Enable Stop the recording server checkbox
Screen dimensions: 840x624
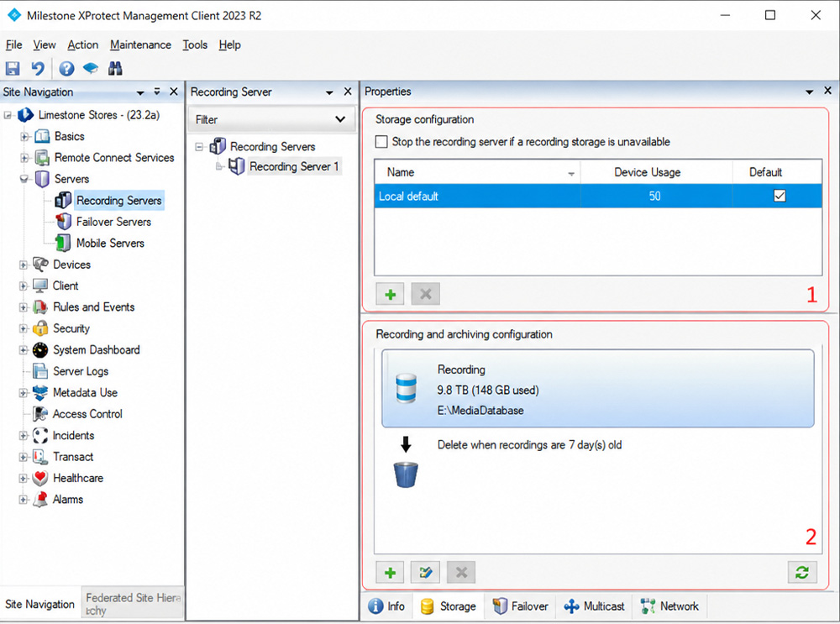(x=381, y=142)
